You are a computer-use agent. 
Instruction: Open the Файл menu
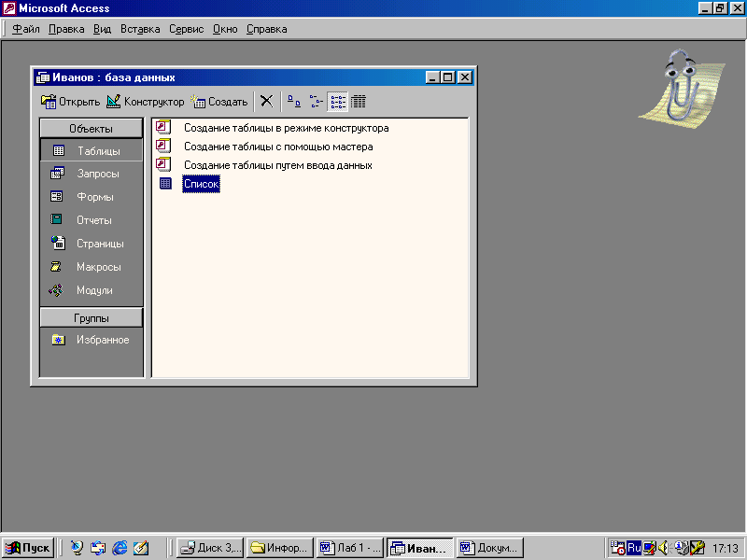[26, 29]
